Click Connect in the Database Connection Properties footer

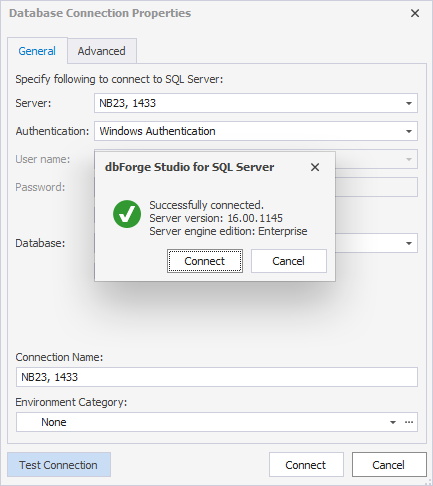click(x=306, y=465)
